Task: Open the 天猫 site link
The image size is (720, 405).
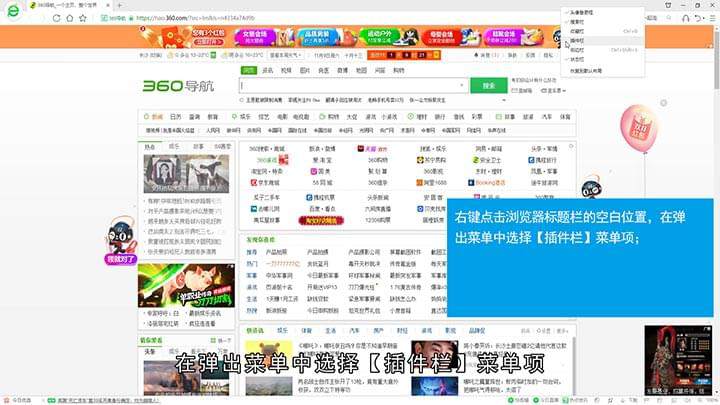Action: pyautogui.click(x=372, y=149)
